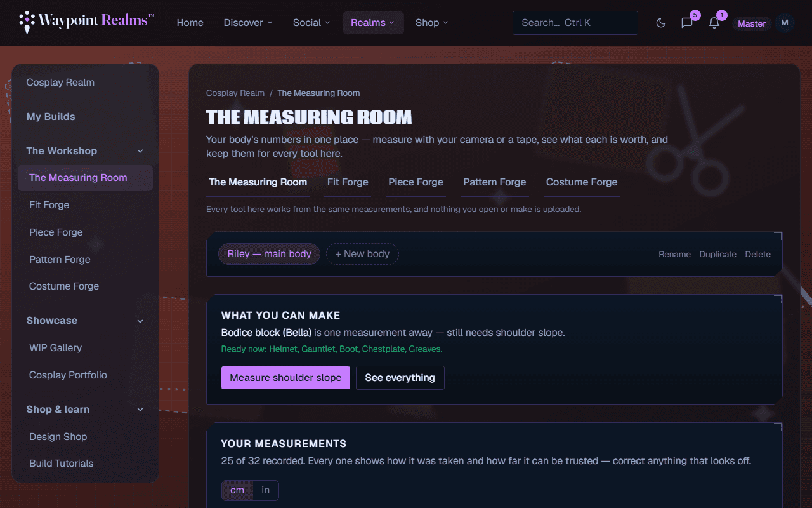
Task: Expand the Discover dropdown menu
Action: click(x=248, y=23)
